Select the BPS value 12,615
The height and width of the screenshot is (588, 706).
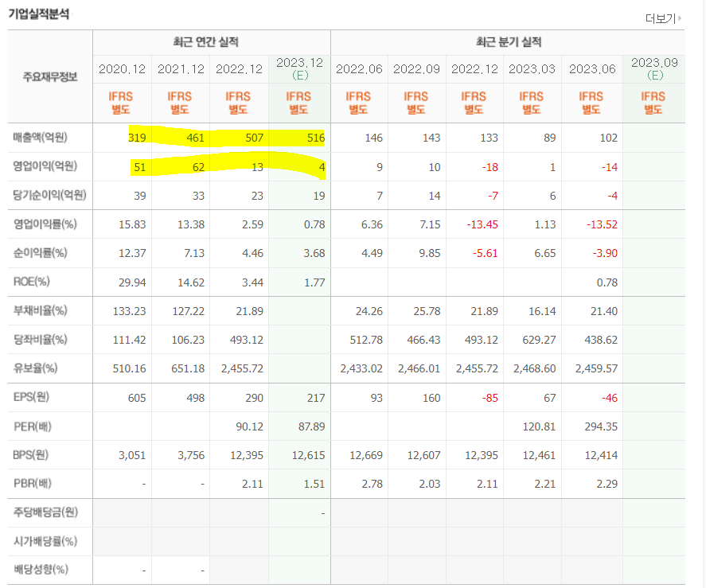pos(308,456)
